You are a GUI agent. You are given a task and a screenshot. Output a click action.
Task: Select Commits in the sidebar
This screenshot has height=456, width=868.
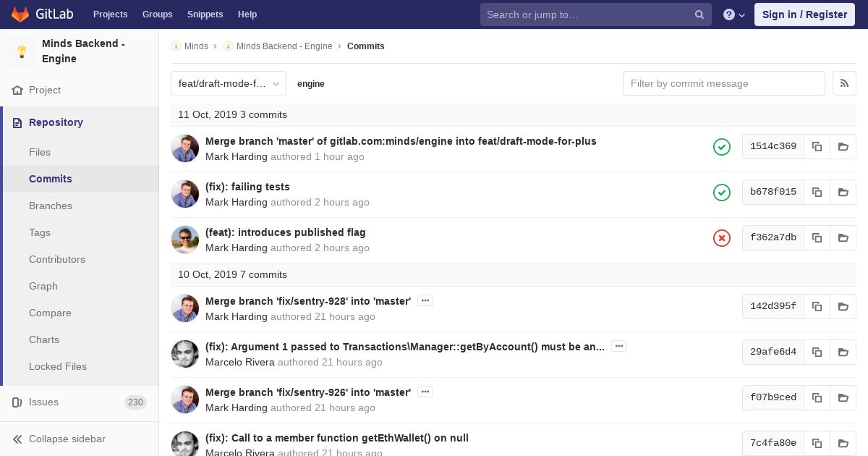[51, 179]
